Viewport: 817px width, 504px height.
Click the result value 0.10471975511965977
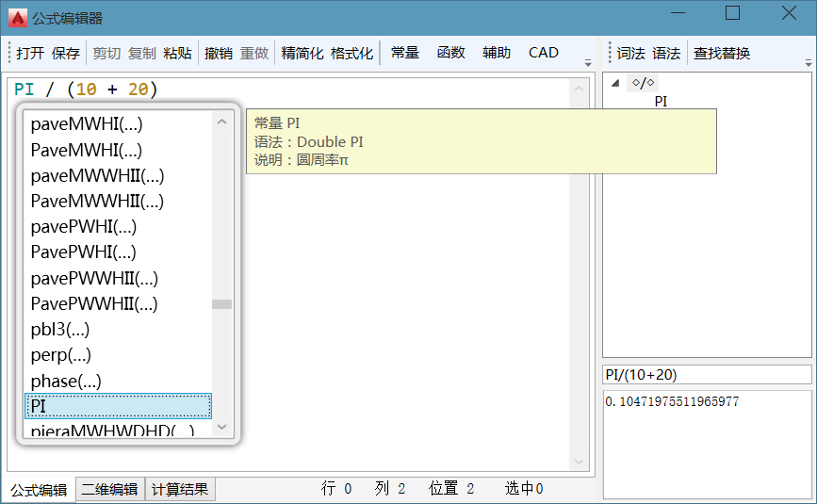coord(672,401)
